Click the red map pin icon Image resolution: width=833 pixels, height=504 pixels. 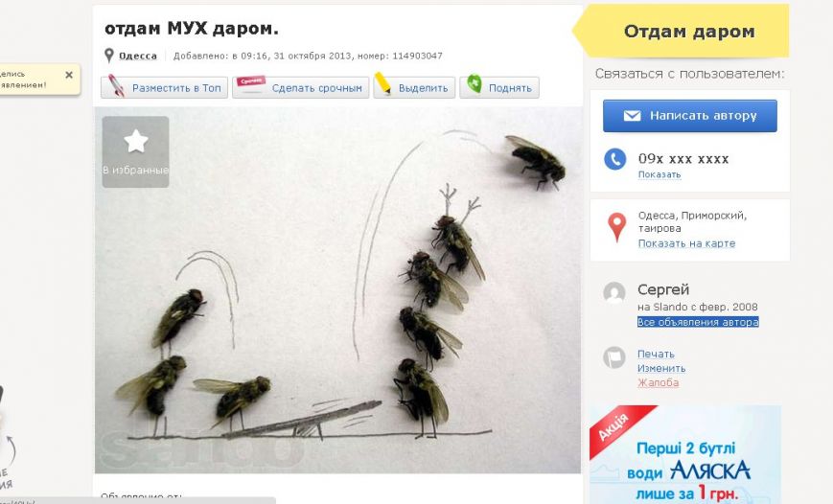[x=616, y=227]
